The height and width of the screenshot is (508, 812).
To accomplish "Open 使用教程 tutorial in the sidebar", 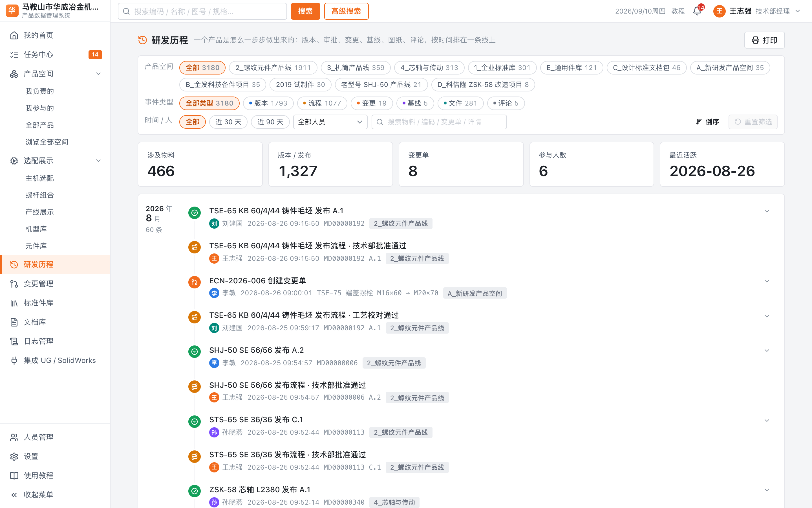I will point(55,476).
